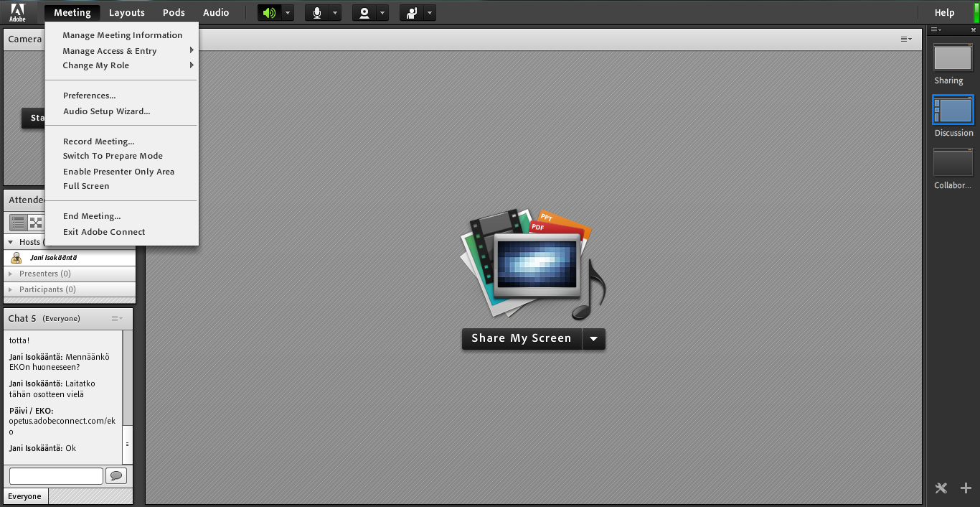Click the chat message input field
Image resolution: width=980 pixels, height=507 pixels.
coord(56,475)
